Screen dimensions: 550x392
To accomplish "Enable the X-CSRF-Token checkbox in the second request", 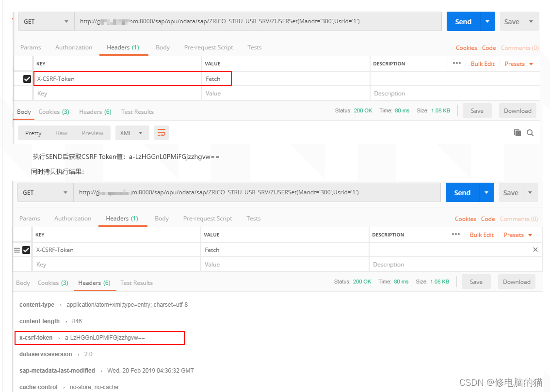I will (x=26, y=250).
